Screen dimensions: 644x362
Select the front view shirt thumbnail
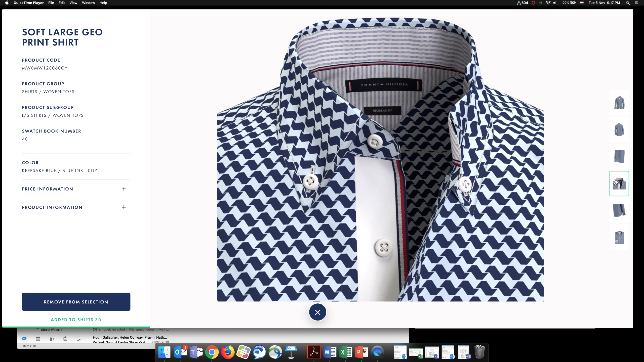coord(619,103)
